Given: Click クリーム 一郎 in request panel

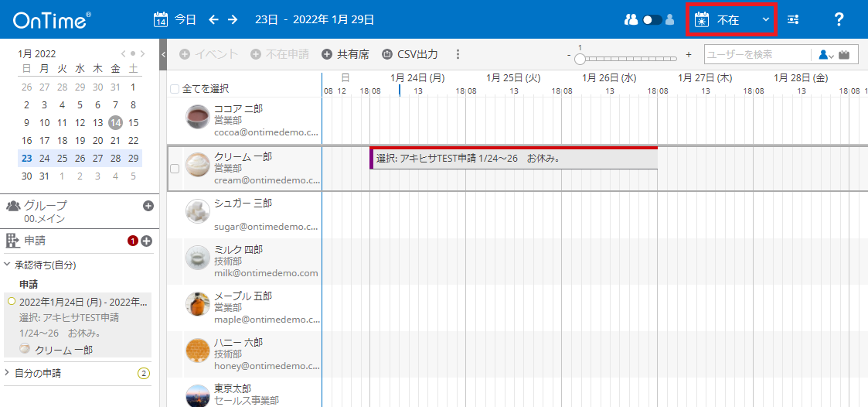Looking at the screenshot, I should (63, 349).
